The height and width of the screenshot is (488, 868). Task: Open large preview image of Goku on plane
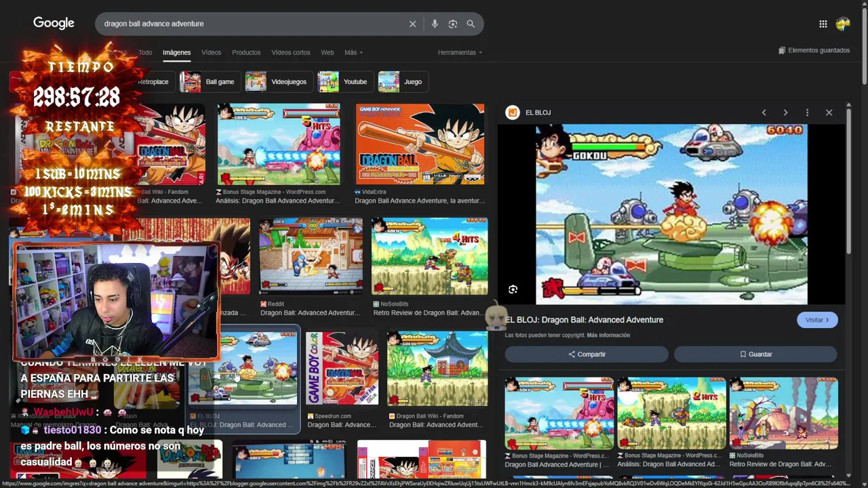(671, 214)
